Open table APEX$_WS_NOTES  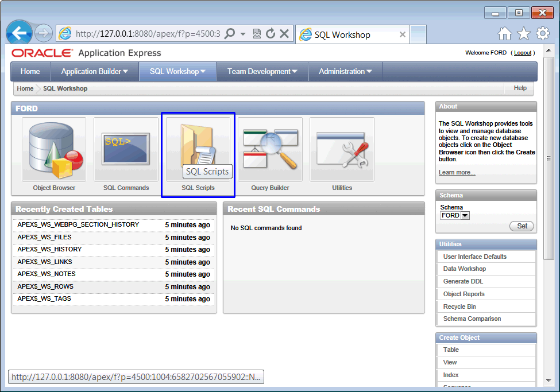pos(47,274)
